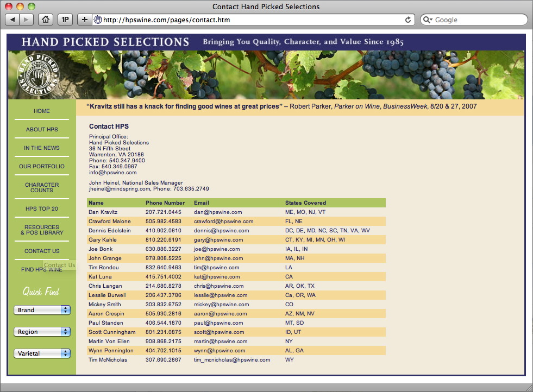The height and width of the screenshot is (392, 533).
Task: Email joe@hpswine.com
Action: pyautogui.click(x=217, y=249)
